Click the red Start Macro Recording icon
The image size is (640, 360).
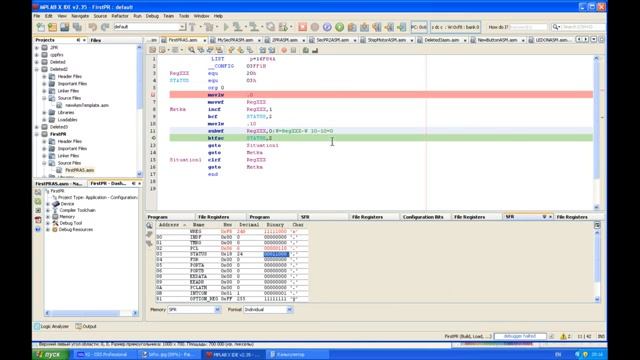(x=284, y=50)
